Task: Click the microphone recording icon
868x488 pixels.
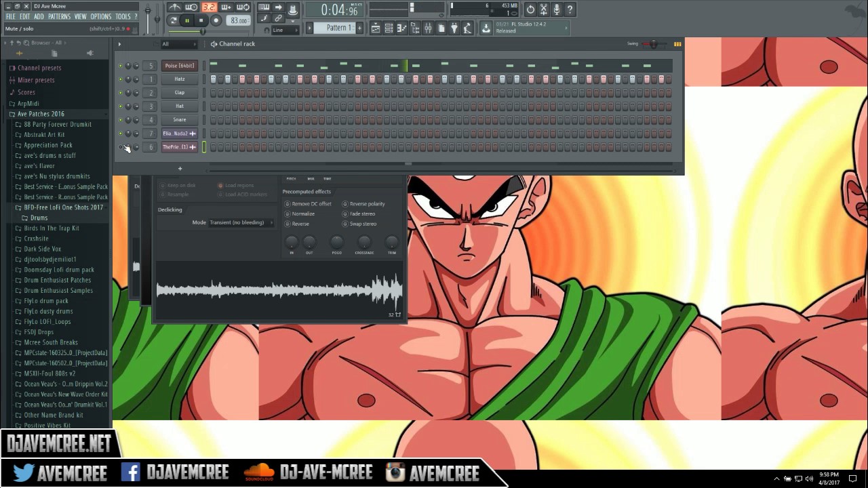Action: pos(557,9)
